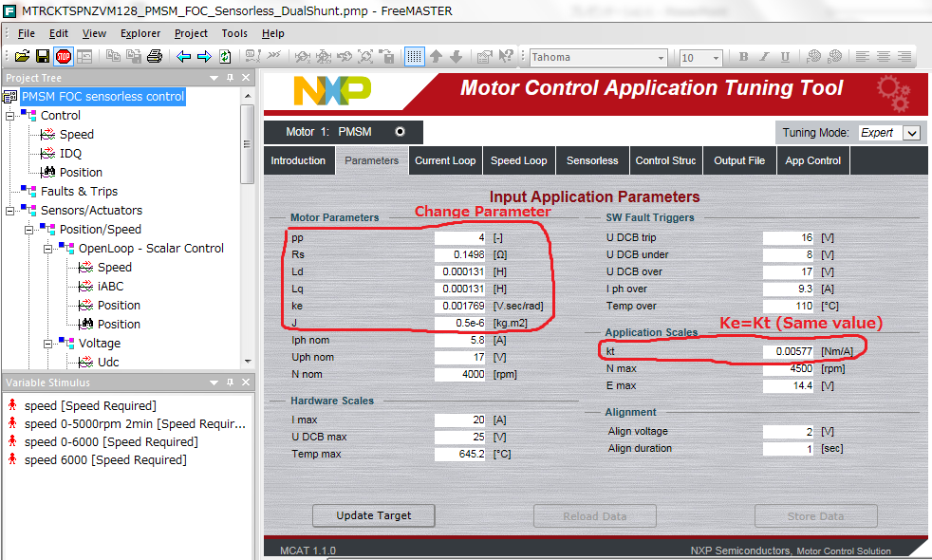Click the layout view icon beside STOP
This screenshot has height=560, width=932.
click(x=84, y=57)
